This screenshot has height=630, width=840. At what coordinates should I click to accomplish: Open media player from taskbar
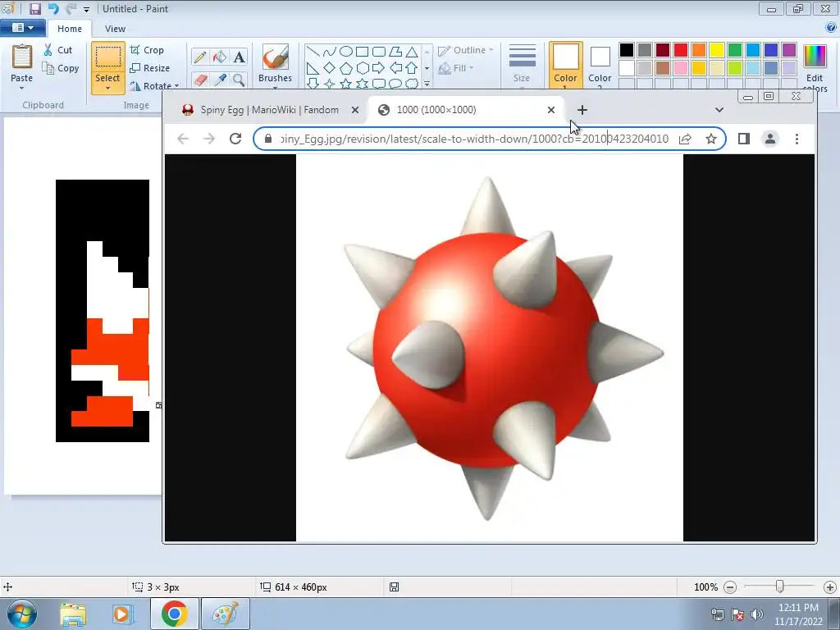pyautogui.click(x=122, y=614)
